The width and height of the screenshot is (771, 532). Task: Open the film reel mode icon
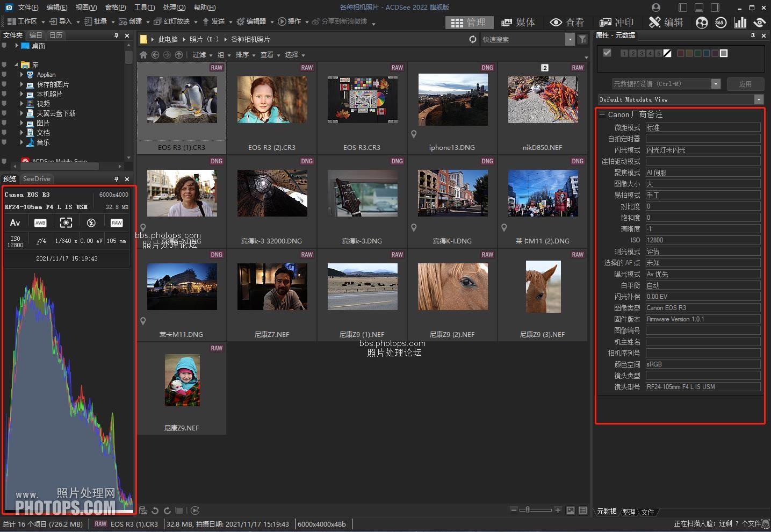coord(702,22)
